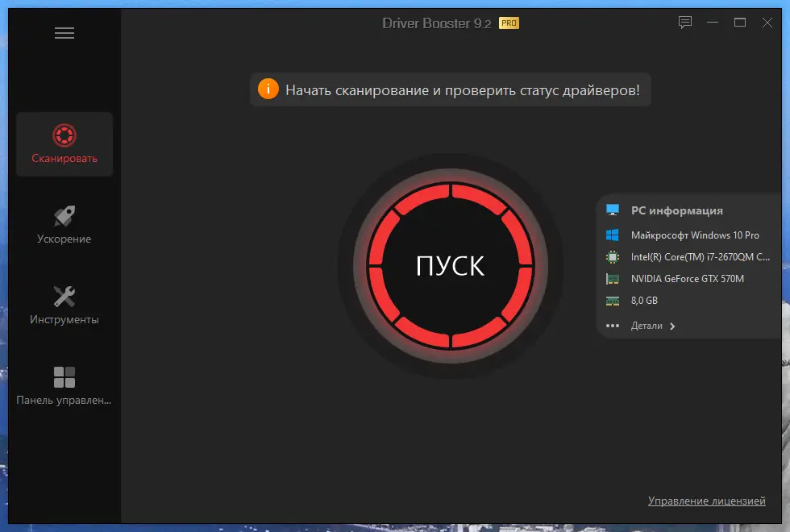Maximize the Driver Booster window
Screen dimensions: 790x532
pos(740,23)
